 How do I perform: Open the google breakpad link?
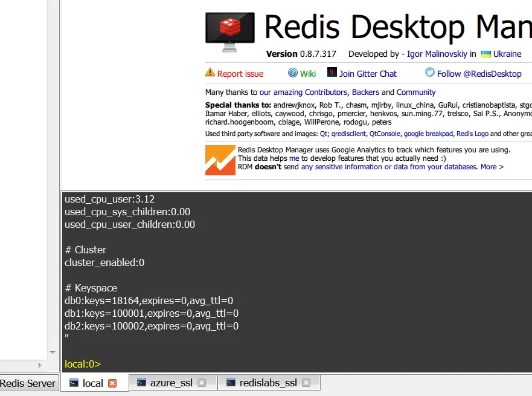tap(428, 134)
